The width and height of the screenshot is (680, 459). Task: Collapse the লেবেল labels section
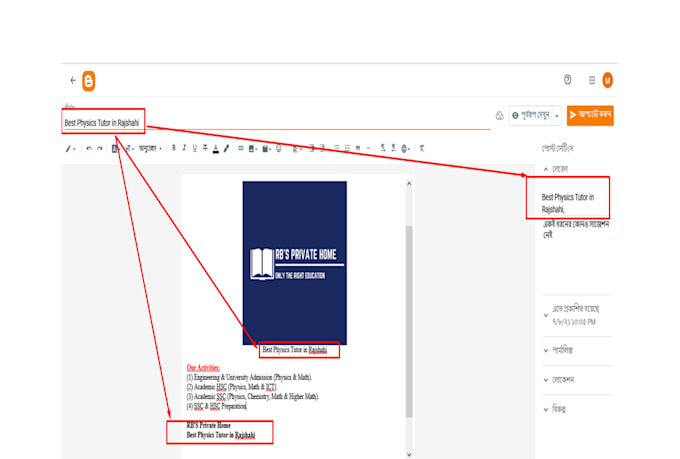click(x=546, y=169)
